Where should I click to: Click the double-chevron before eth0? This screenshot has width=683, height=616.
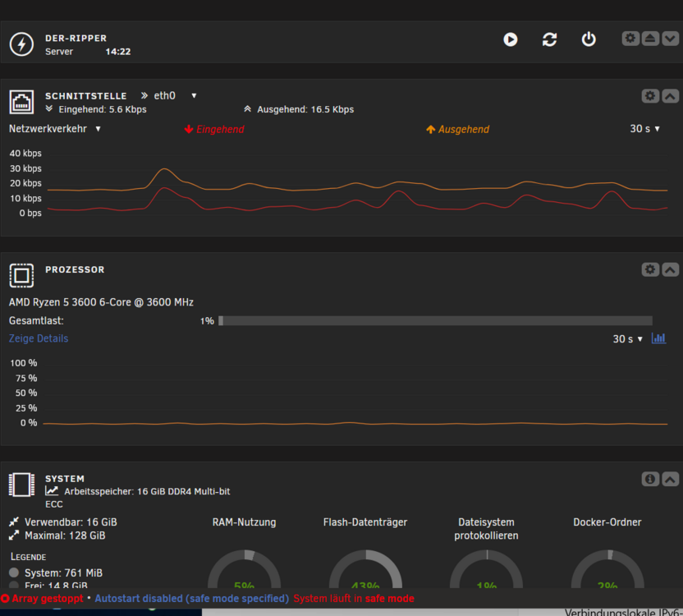click(144, 95)
